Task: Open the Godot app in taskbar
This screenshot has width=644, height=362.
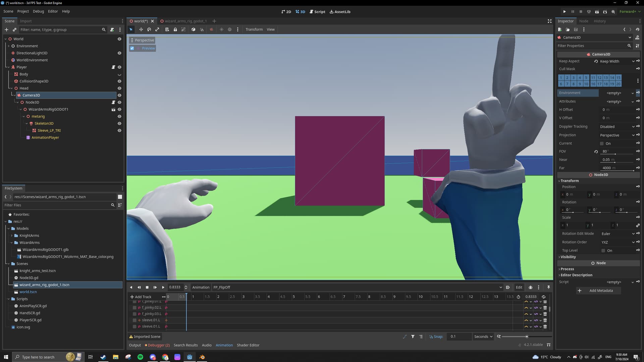Action: (x=190, y=357)
